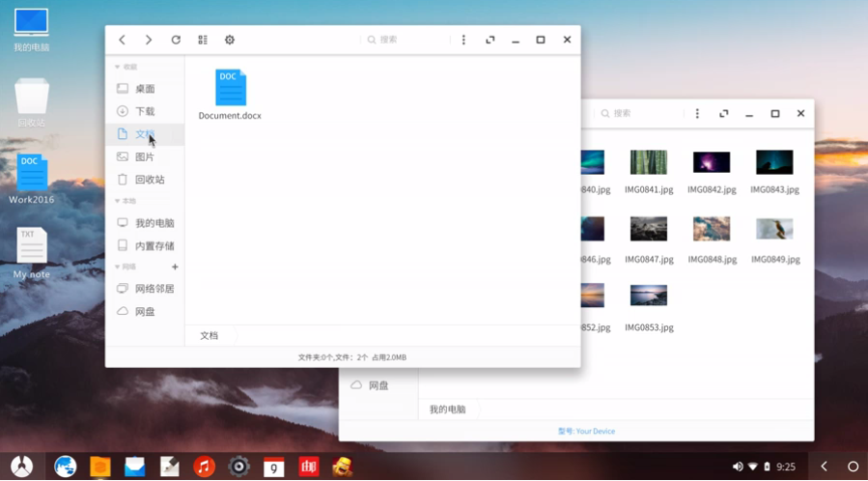Select the 我的电脑 desktop icon

[x=32, y=30]
